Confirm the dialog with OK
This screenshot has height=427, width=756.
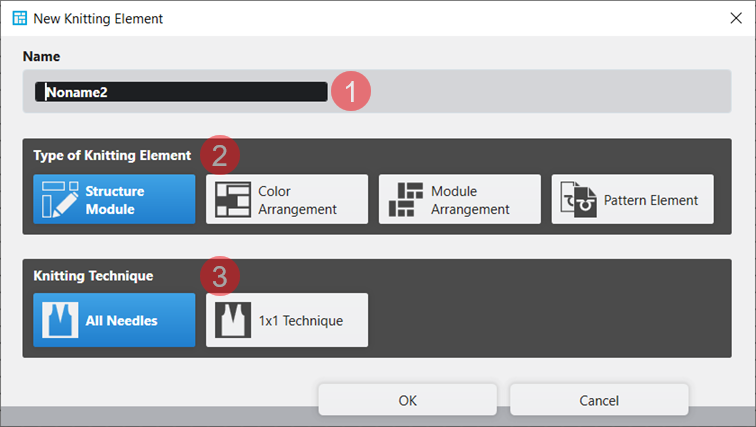(407, 400)
